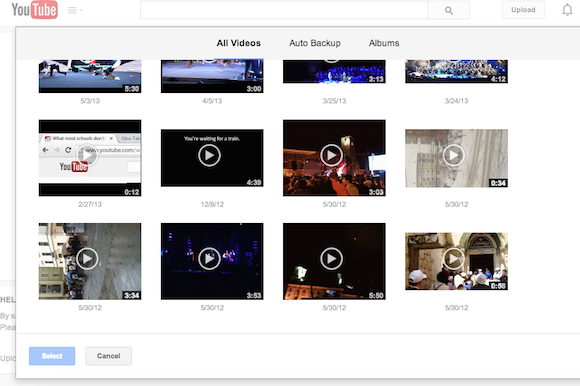The height and width of the screenshot is (386, 580).
Task: Click the 4:39 duration badge
Action: (254, 182)
